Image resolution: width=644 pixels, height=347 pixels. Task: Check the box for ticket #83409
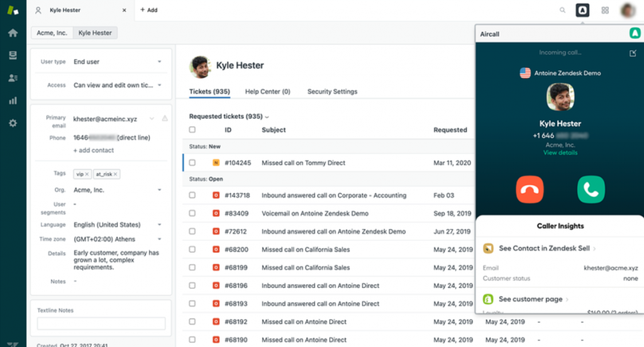pyautogui.click(x=192, y=213)
